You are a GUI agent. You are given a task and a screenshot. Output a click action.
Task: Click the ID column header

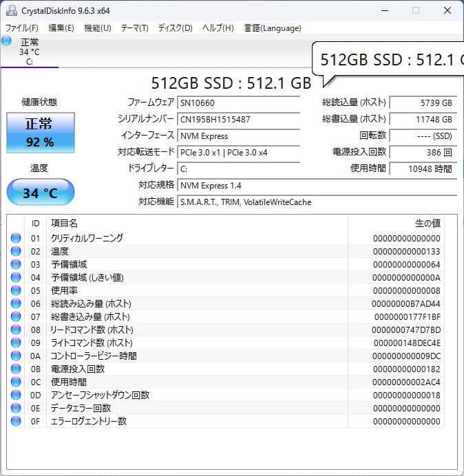[x=35, y=224]
